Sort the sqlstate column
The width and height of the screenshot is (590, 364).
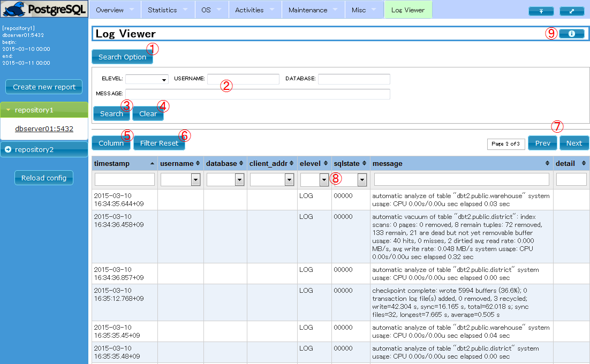coord(364,163)
